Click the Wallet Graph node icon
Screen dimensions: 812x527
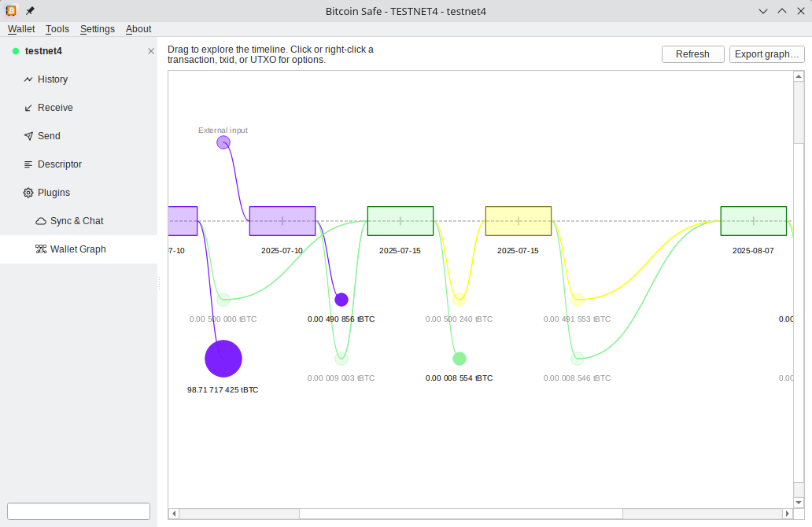tap(41, 249)
